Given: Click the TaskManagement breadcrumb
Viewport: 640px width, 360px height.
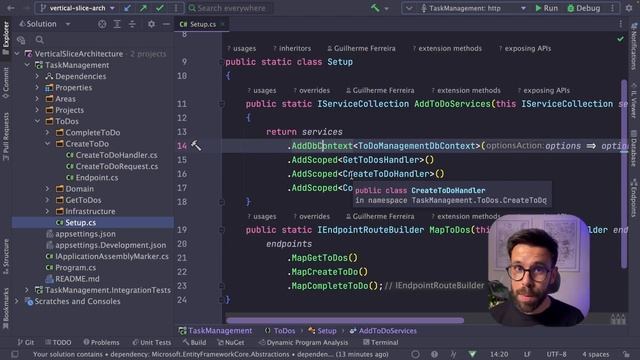Looking at the screenshot, I should (216, 331).
